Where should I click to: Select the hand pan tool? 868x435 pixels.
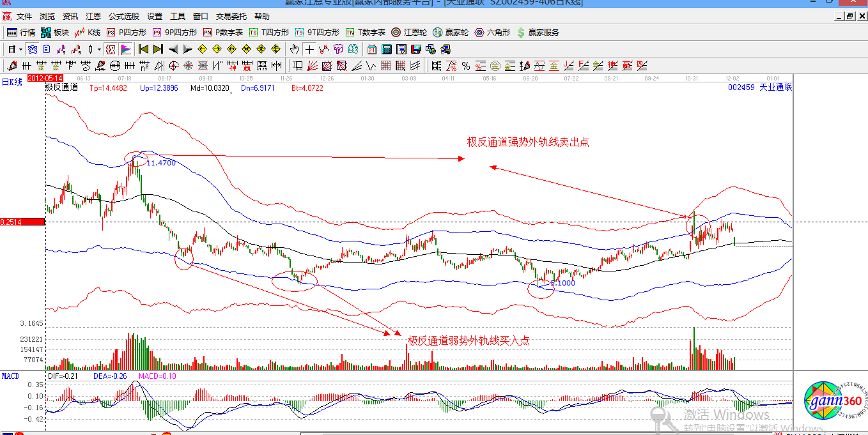pos(293,49)
